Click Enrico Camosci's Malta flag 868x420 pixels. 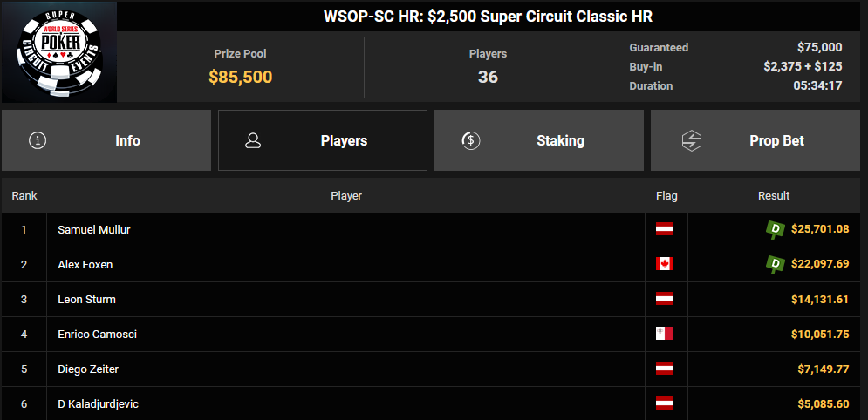click(x=665, y=334)
